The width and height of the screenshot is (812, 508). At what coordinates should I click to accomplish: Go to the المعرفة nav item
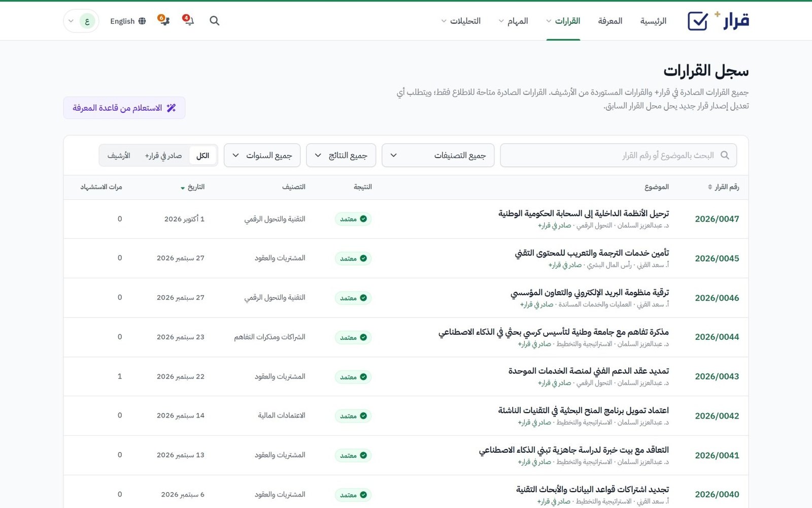tap(610, 21)
